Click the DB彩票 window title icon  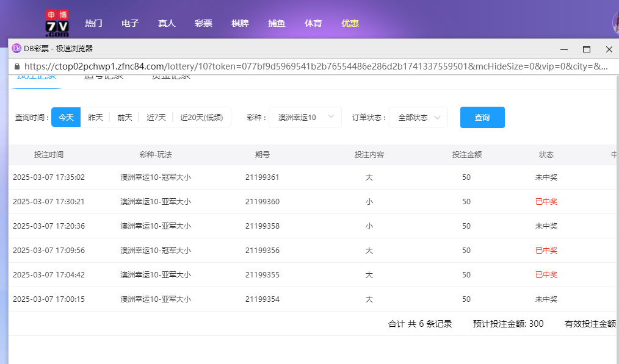point(16,49)
